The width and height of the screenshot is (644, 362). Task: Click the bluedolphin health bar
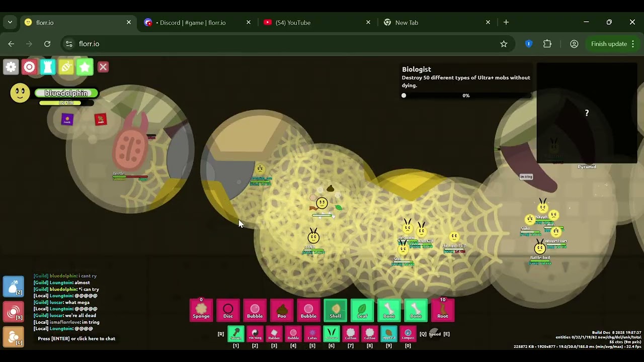(66, 93)
